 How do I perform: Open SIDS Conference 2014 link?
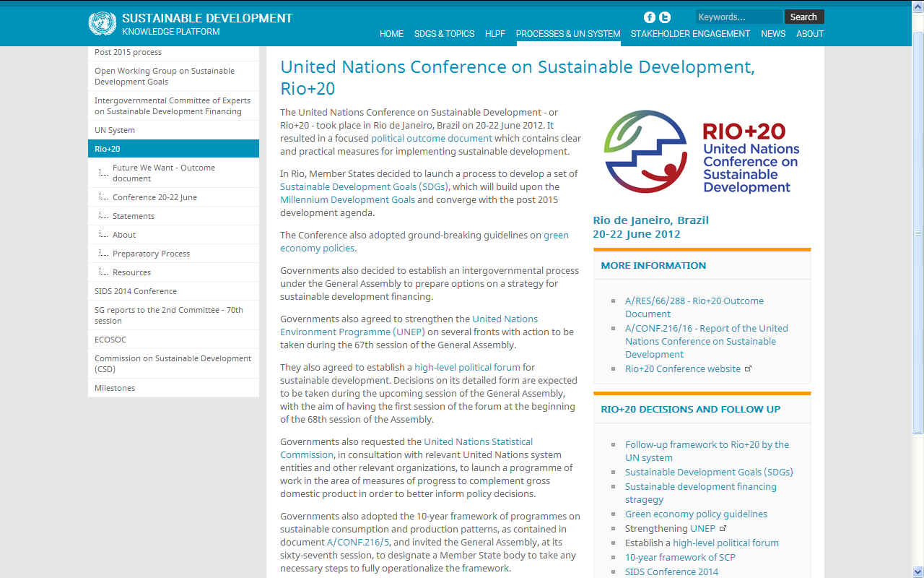[x=671, y=571]
